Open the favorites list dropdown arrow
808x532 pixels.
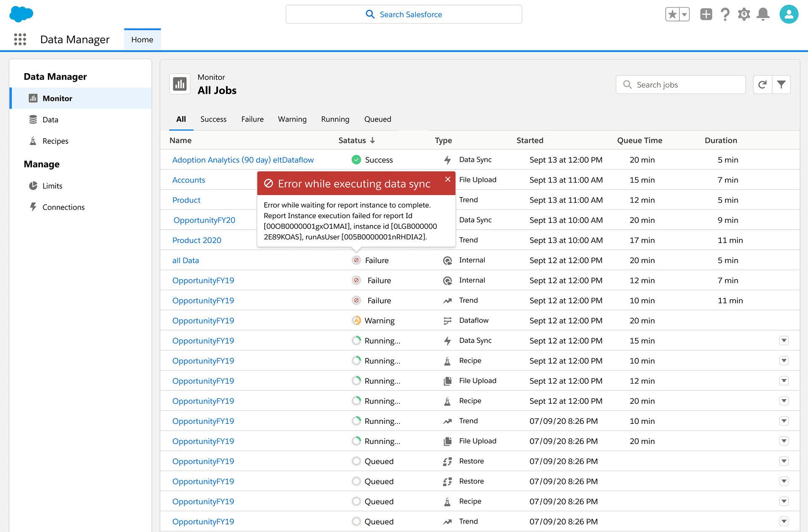coord(685,14)
